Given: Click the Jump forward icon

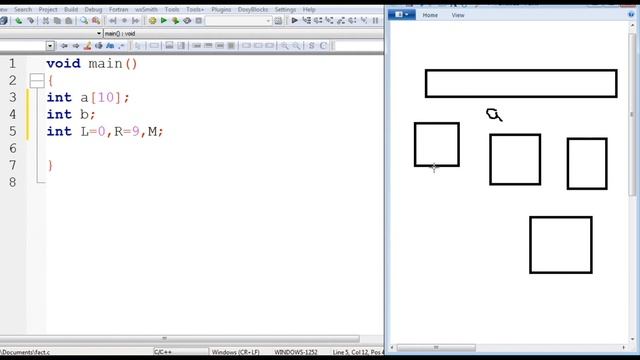Looking at the screenshot, I should tap(136, 20).
